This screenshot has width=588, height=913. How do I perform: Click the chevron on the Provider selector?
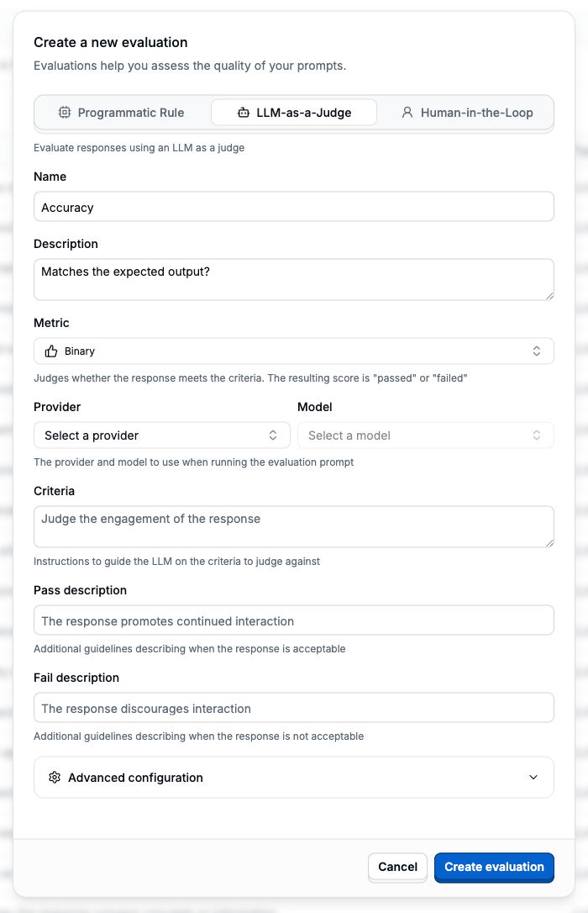tap(273, 435)
